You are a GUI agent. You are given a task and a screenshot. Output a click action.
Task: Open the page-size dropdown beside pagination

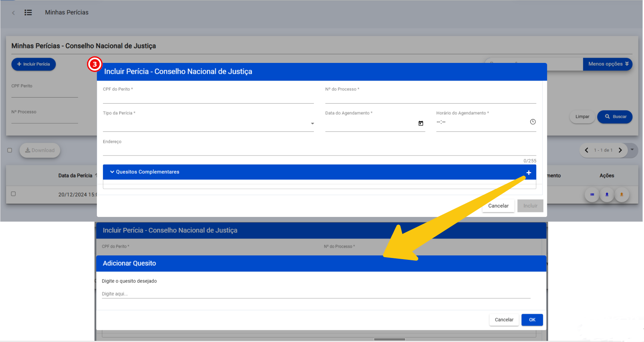pyautogui.click(x=632, y=150)
